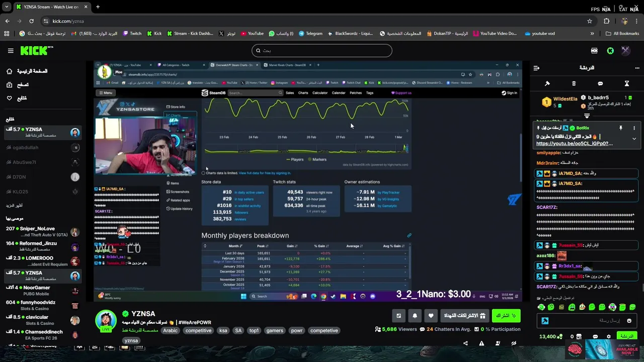The height and width of the screenshot is (362, 644).
Task: Click the green Kick icon in top bar
Action: [x=610, y=51]
